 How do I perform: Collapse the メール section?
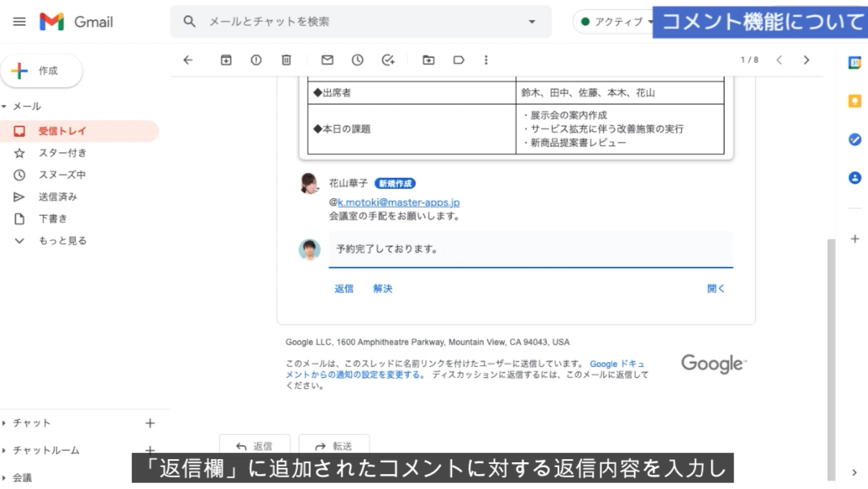point(4,107)
